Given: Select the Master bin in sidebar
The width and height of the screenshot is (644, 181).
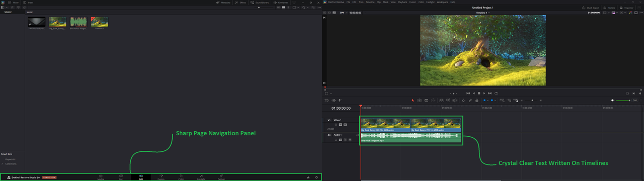Looking at the screenshot, I should coord(8,12).
